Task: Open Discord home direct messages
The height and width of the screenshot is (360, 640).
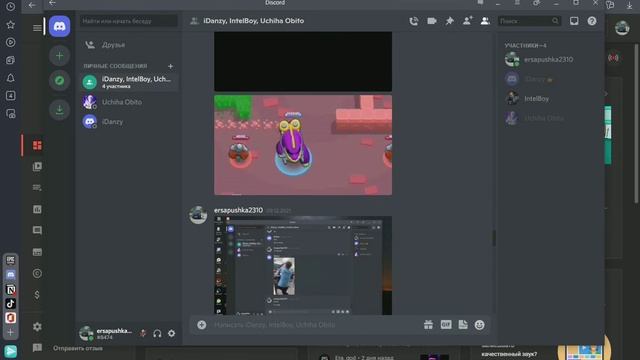Action: coord(60,26)
